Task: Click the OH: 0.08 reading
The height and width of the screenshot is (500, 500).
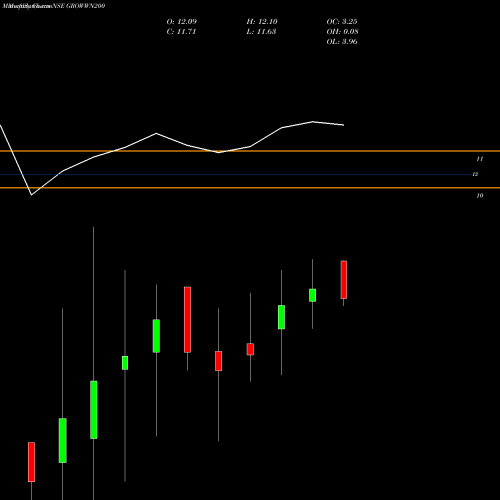Action: tap(343, 32)
